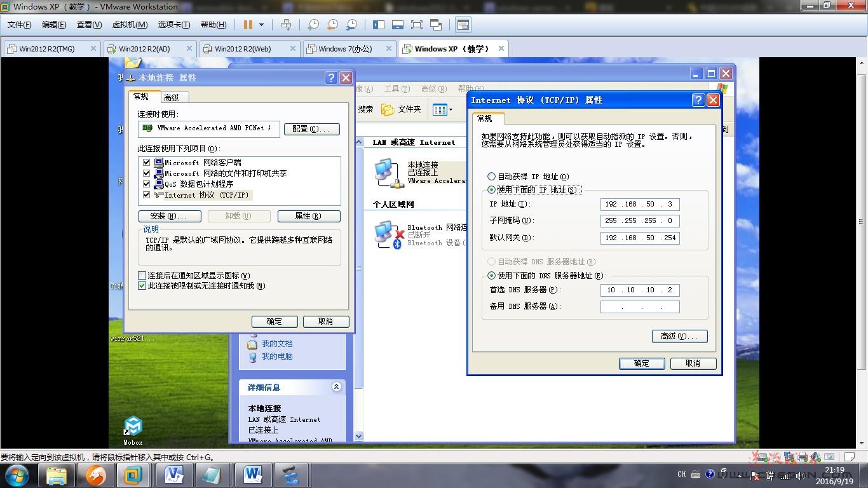
Task: Select 使用下面的 DNS 服务器地址 radio button
Action: pos(491,276)
